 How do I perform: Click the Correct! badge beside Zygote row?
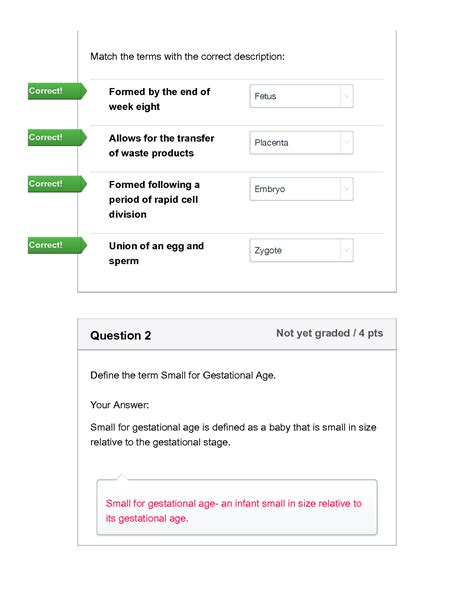tap(57, 245)
